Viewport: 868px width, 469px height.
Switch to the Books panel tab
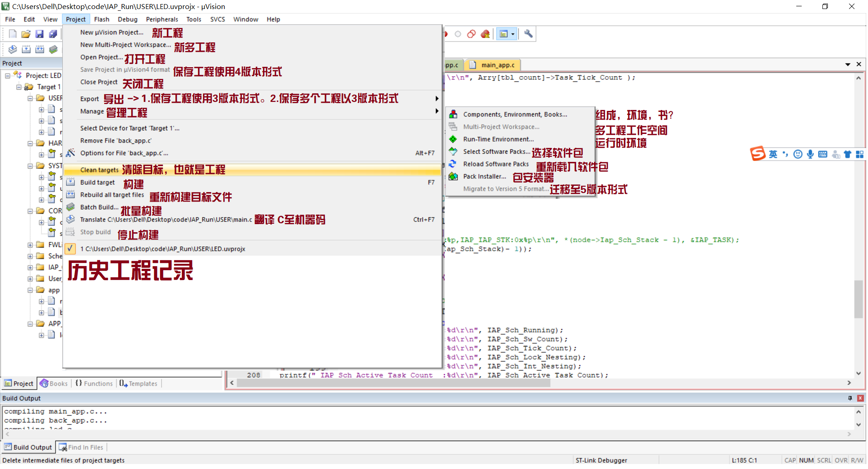click(54, 383)
